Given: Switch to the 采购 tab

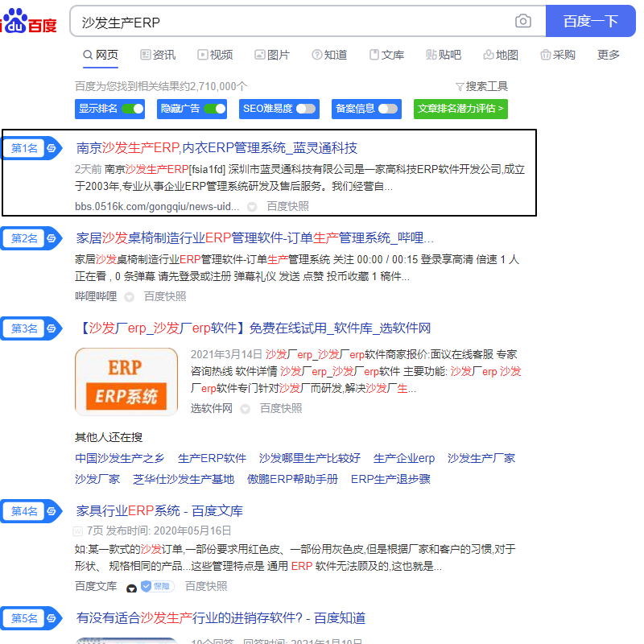Looking at the screenshot, I should coord(558,55).
